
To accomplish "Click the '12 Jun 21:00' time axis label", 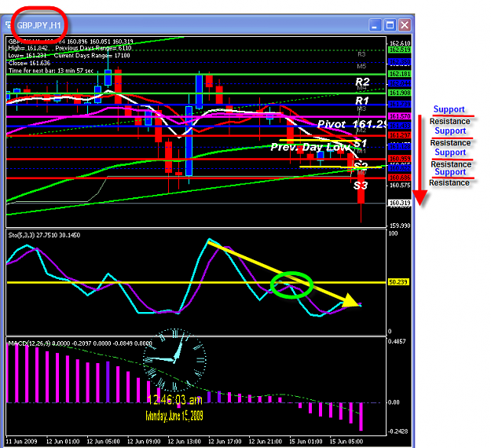I will tap(266, 442).
